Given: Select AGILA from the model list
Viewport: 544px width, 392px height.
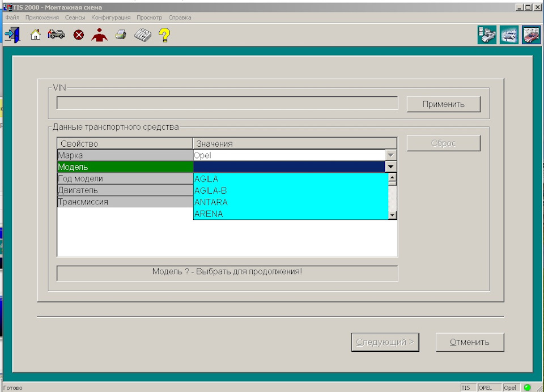Looking at the screenshot, I should [x=291, y=179].
